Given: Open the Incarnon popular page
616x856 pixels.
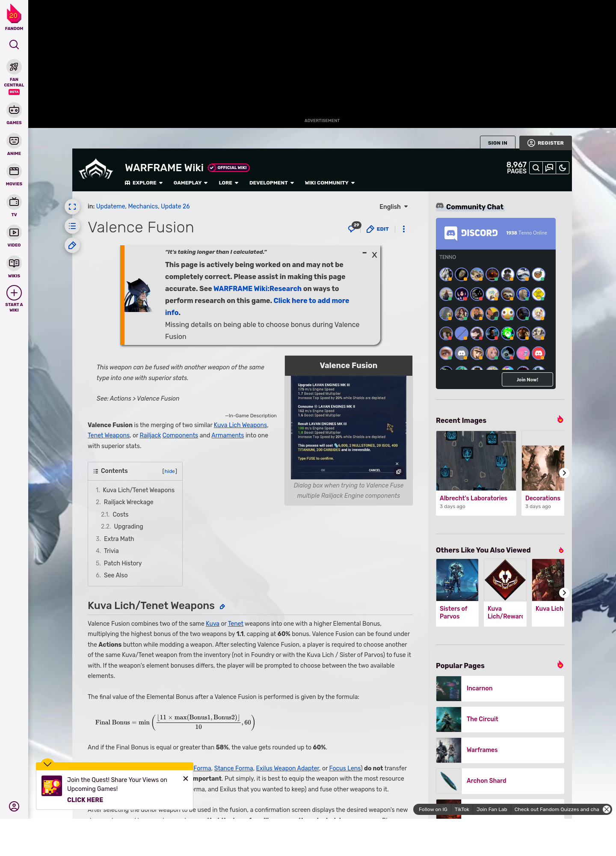Looking at the screenshot, I should point(500,688).
